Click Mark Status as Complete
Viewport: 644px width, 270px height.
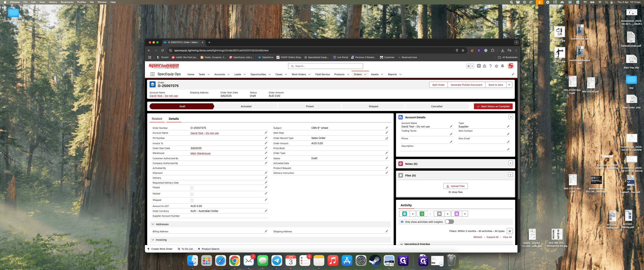tap(493, 106)
